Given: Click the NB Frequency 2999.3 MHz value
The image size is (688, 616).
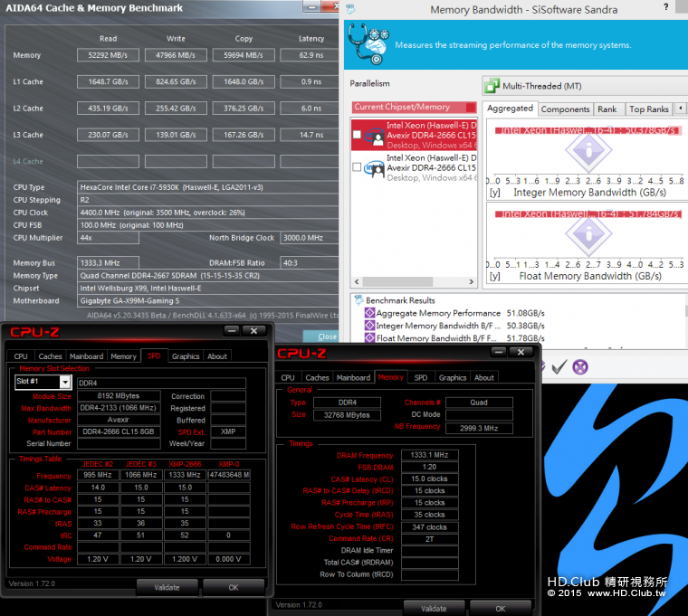Looking at the screenshot, I should pos(479,428).
